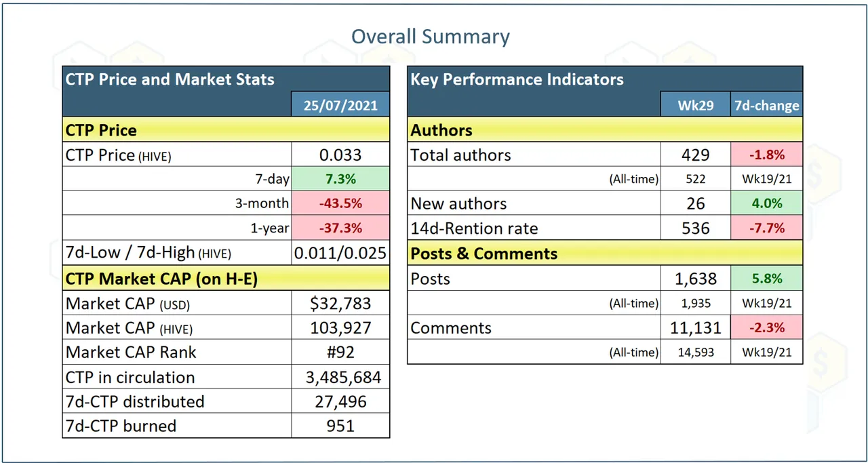Screen dimensions: 868x463
Task: Select the yellow 'CTP Price' section header
Action: tap(226, 129)
